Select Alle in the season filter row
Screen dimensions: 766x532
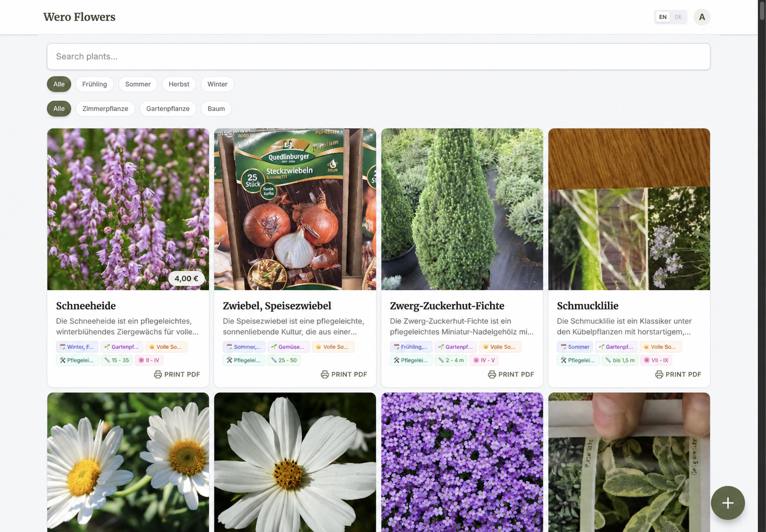pos(59,84)
